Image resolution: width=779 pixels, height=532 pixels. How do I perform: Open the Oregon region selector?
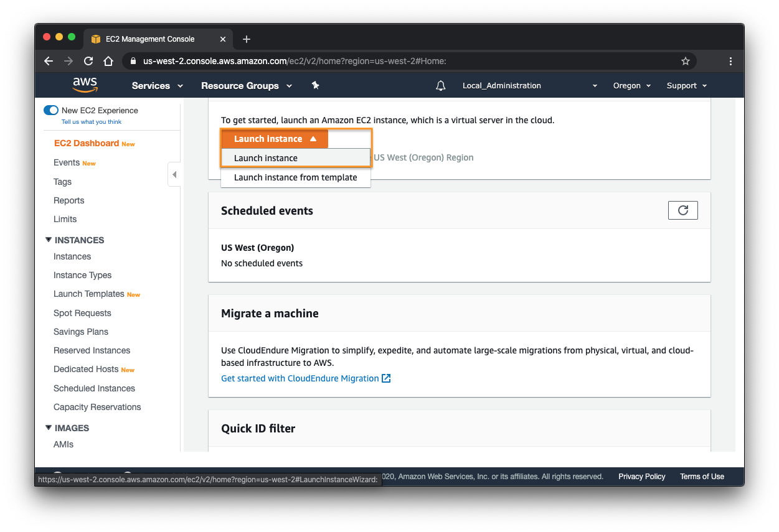pos(632,86)
